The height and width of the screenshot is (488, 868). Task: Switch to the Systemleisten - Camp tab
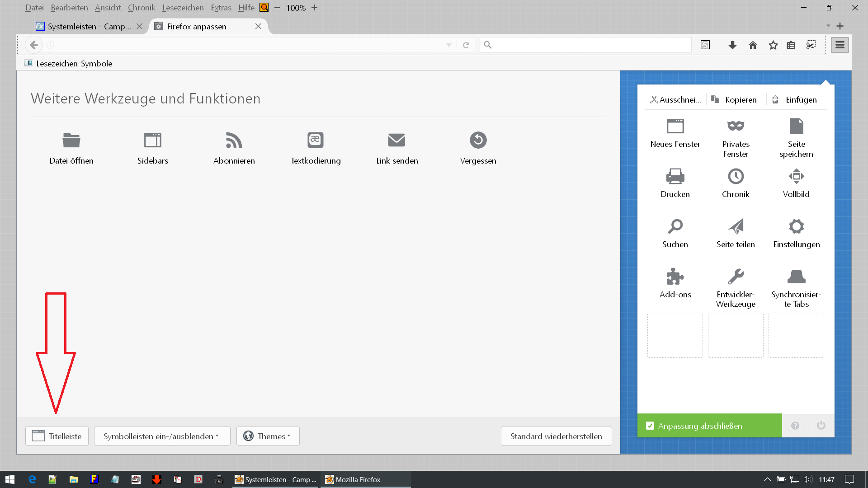click(x=89, y=26)
